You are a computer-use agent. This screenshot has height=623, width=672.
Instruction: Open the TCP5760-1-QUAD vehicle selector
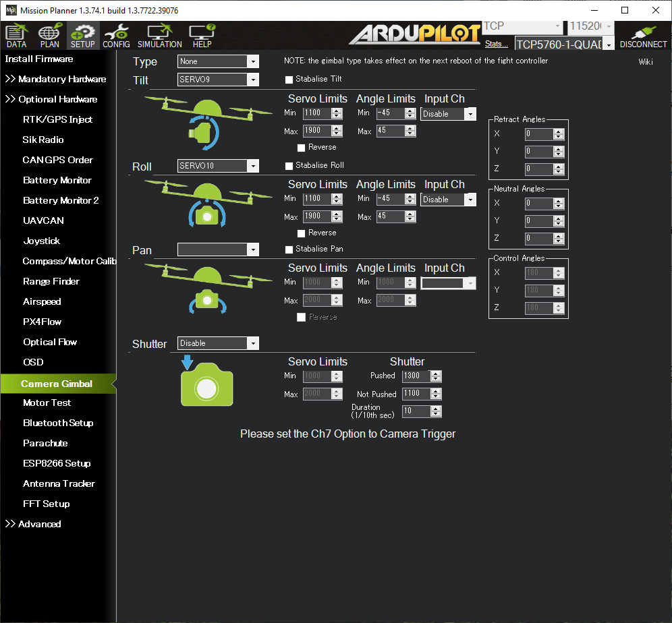click(x=564, y=44)
